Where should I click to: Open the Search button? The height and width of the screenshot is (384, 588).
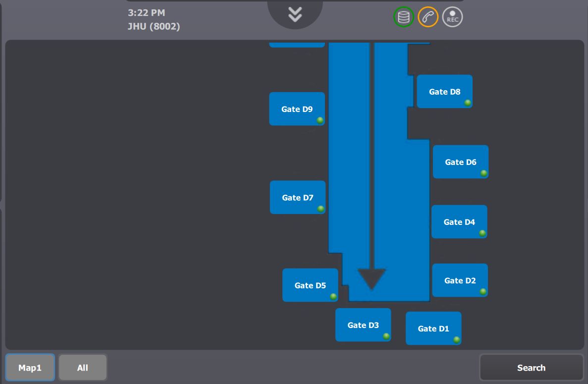coord(531,368)
